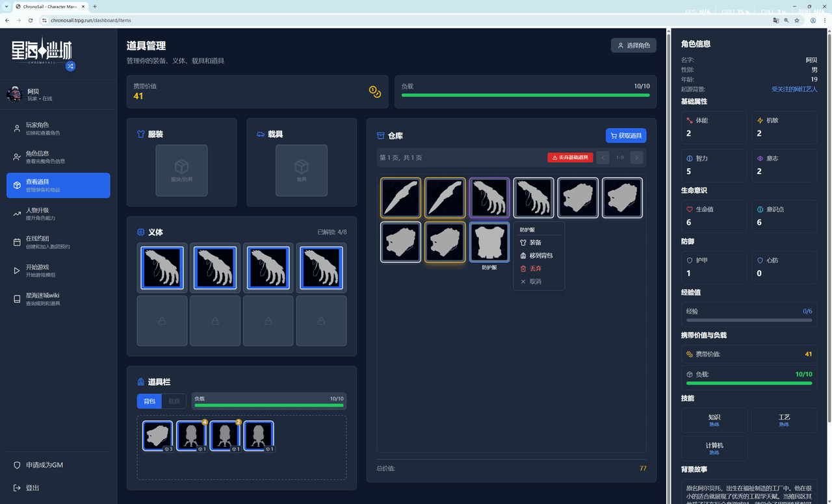Select the first cyberware claw in 义体
This screenshot has width=832, height=504.
163,268
